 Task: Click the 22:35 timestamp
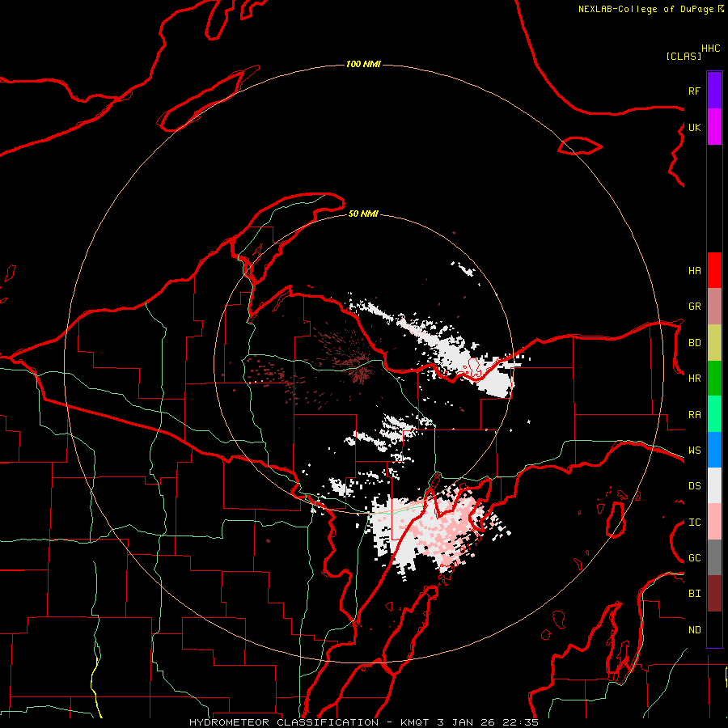(521, 722)
